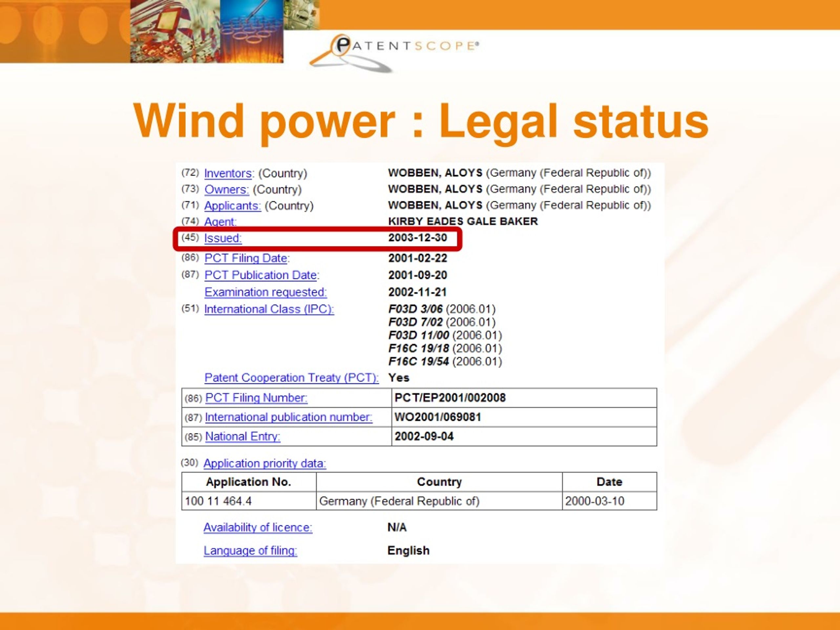Open the Agent link

click(x=220, y=222)
